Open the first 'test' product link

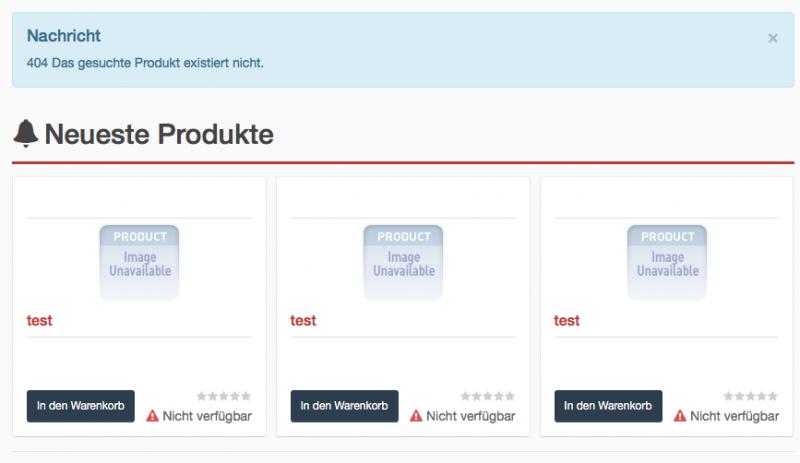pos(39,321)
